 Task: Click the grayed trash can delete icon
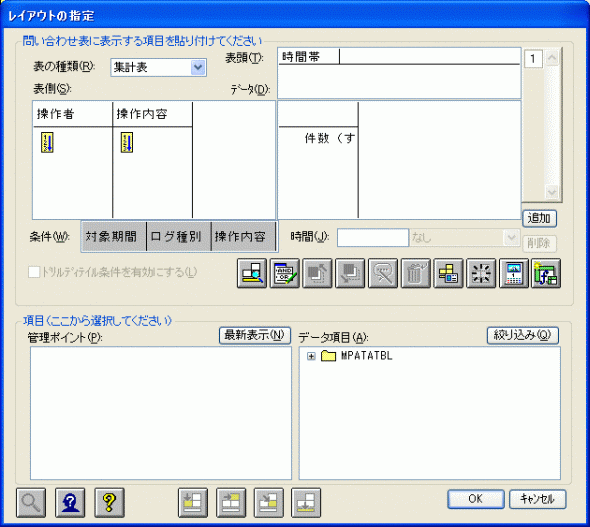(x=415, y=273)
